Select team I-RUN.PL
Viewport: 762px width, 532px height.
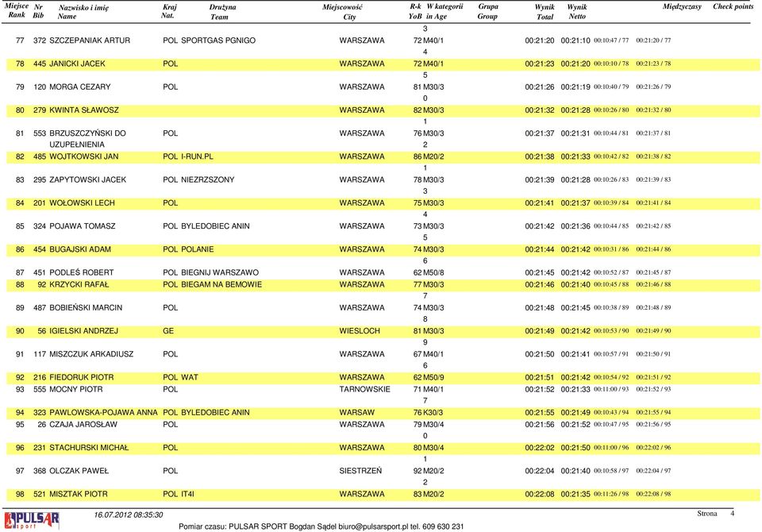[x=198, y=156]
